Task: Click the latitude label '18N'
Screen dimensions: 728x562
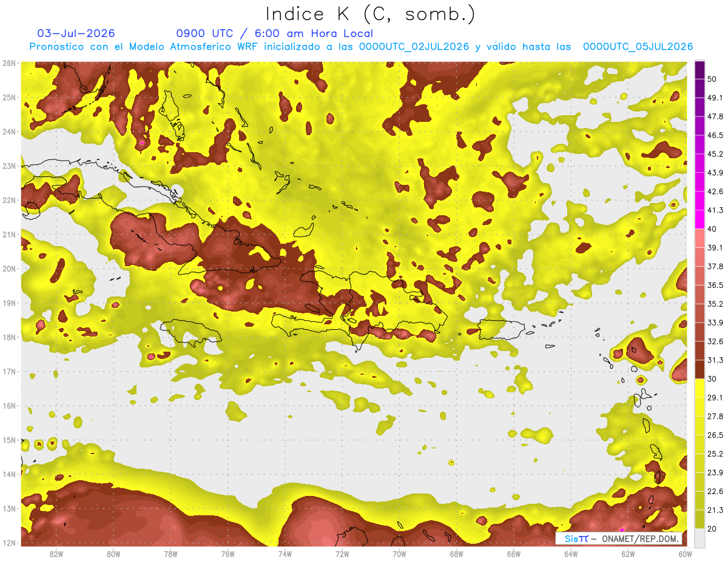Action: pos(8,337)
